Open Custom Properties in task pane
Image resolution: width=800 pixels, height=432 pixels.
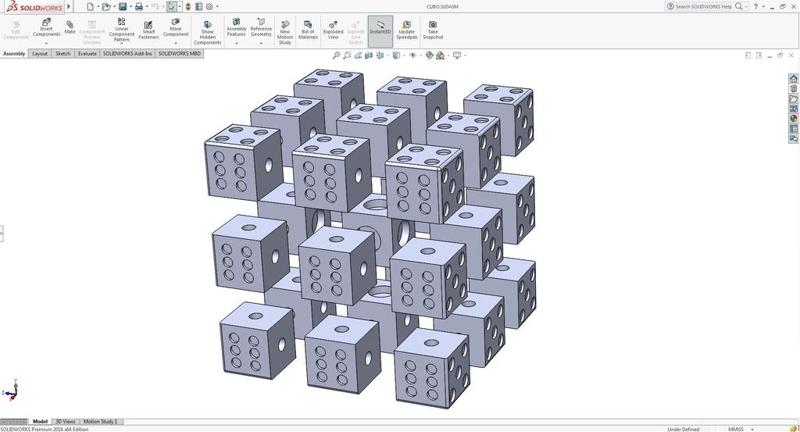coord(793,129)
